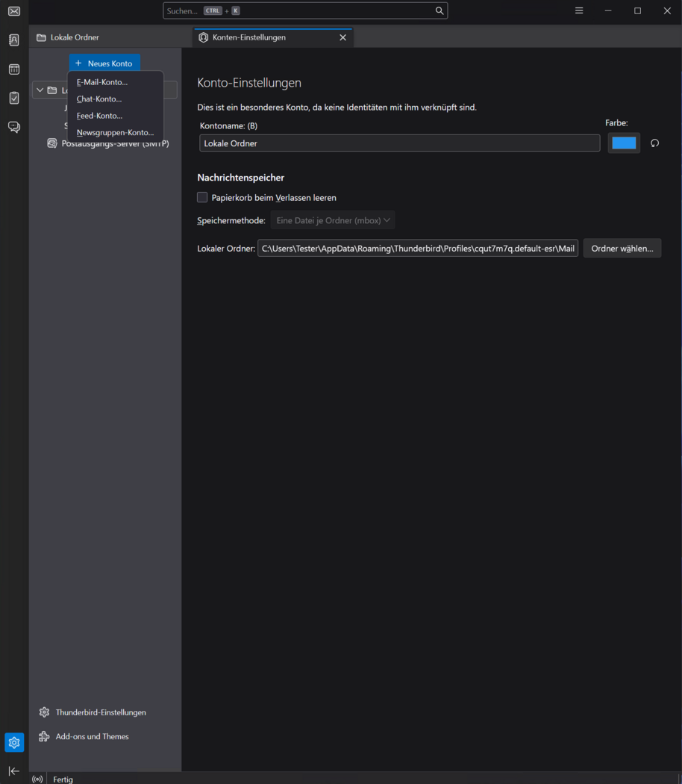Open the Calendar space
682x784 pixels.
[14, 69]
